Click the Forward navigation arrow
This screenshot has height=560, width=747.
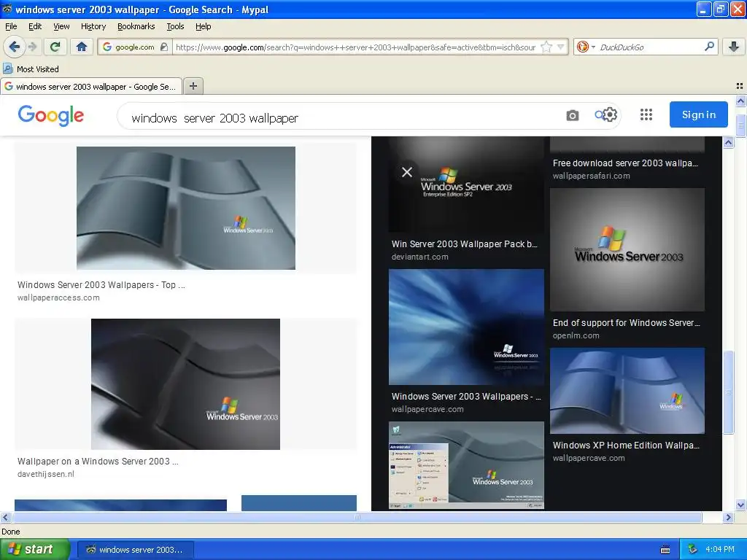click(x=32, y=47)
